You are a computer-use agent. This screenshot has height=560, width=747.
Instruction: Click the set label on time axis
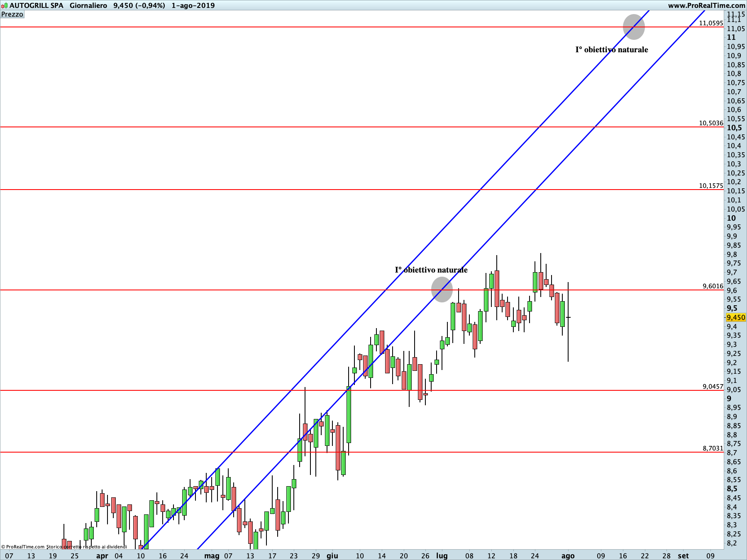(x=683, y=556)
